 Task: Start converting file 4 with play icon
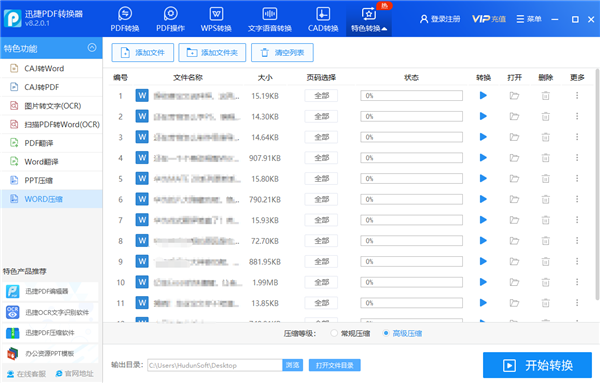pyautogui.click(x=483, y=158)
